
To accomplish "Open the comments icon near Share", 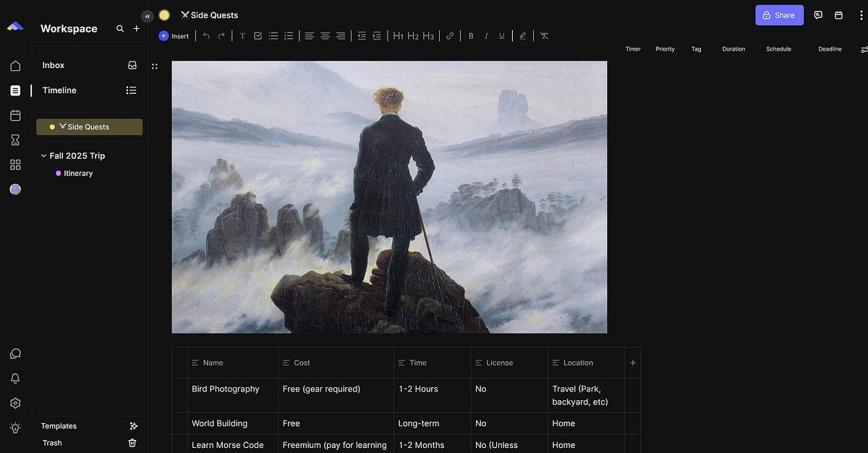I will 818,15.
